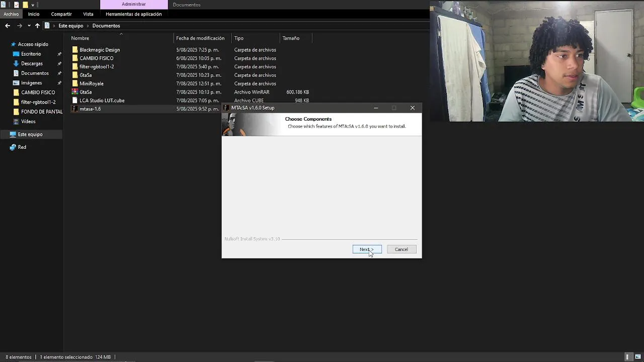The width and height of the screenshot is (644, 362).
Task: Open Vídeos in the navigation pane
Action: (28, 121)
